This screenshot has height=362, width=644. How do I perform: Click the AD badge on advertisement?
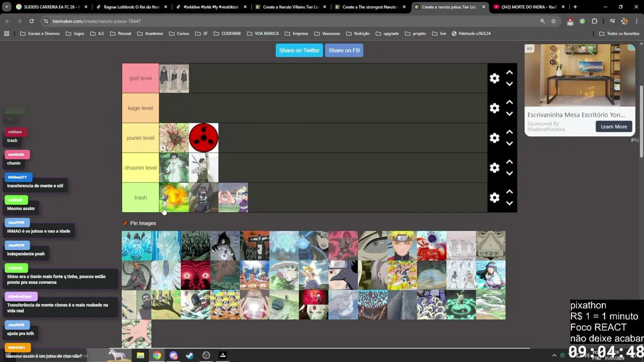[529, 49]
